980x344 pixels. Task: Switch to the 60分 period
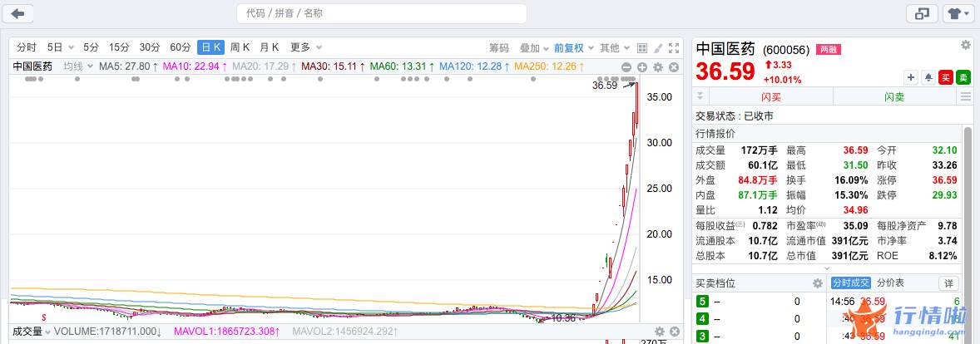pyautogui.click(x=180, y=47)
